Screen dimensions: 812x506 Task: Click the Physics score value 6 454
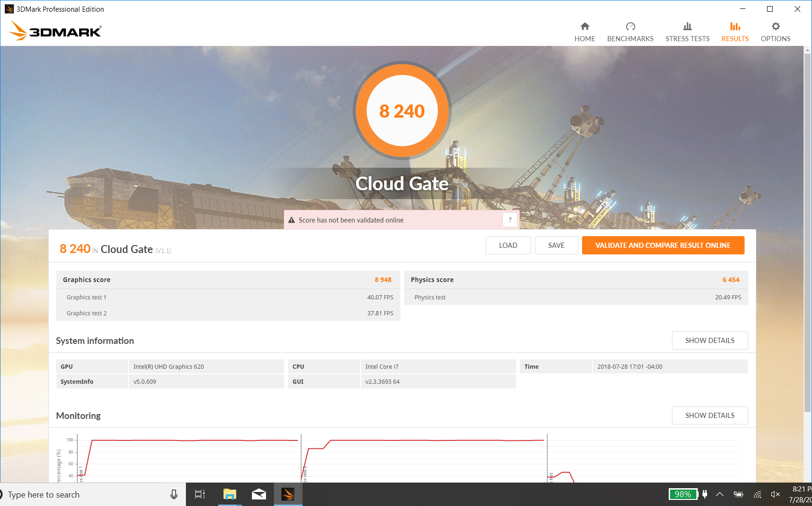coord(731,280)
